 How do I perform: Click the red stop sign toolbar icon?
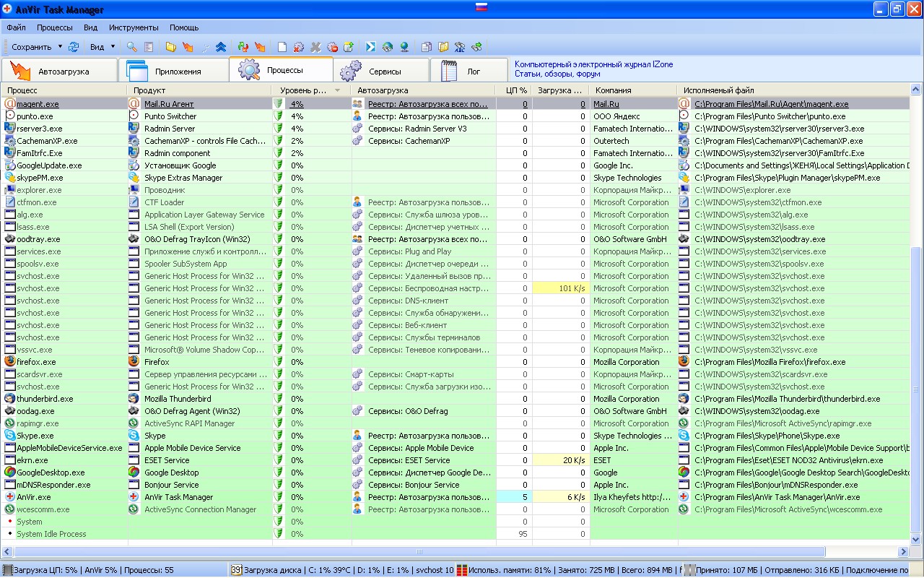tap(332, 47)
